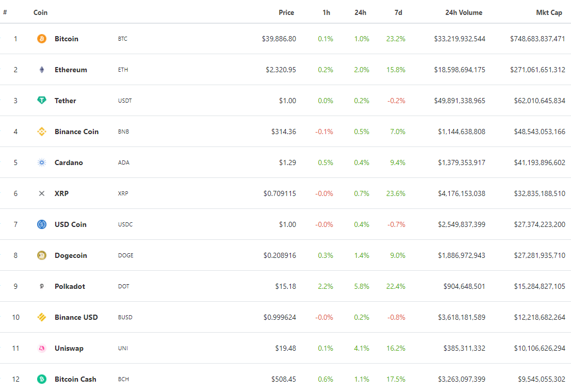Click the Ethereum diamond logo icon
Screen dimensions: 571x392
[41, 70]
